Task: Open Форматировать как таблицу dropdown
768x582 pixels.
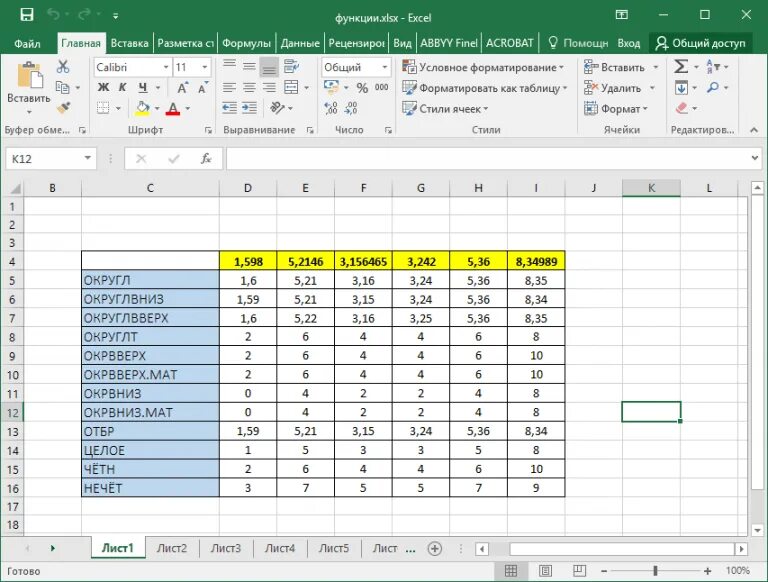Action: pyautogui.click(x=484, y=88)
